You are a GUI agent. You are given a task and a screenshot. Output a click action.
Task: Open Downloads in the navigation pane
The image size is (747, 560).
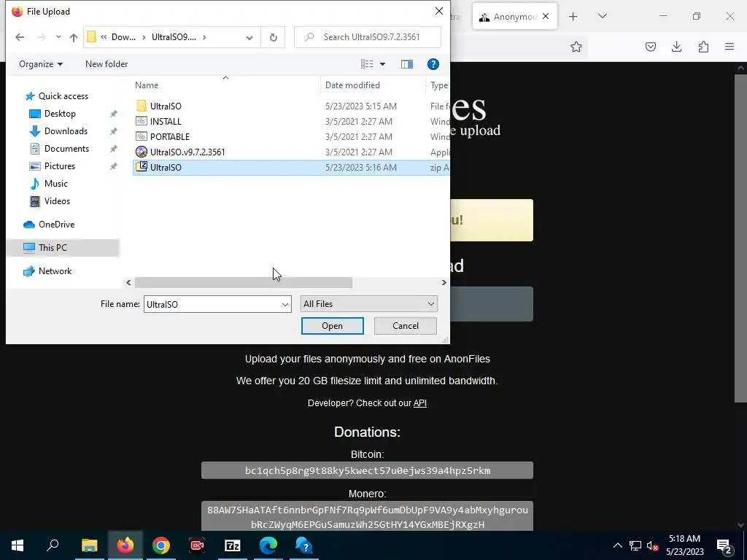coord(66,131)
